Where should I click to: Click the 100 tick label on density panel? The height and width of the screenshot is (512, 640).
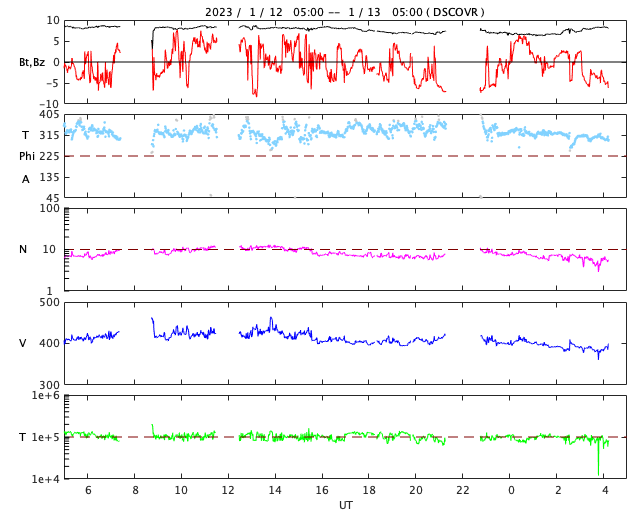tap(49, 208)
